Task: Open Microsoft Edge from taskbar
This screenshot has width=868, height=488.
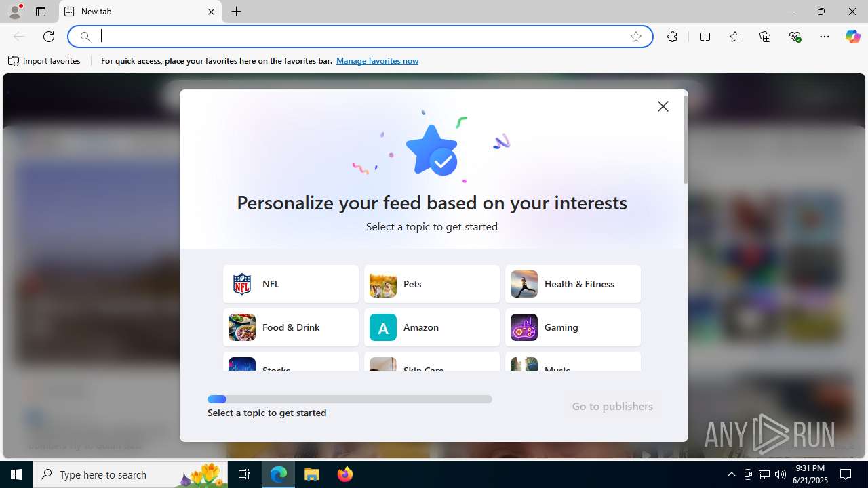Action: pos(279,474)
